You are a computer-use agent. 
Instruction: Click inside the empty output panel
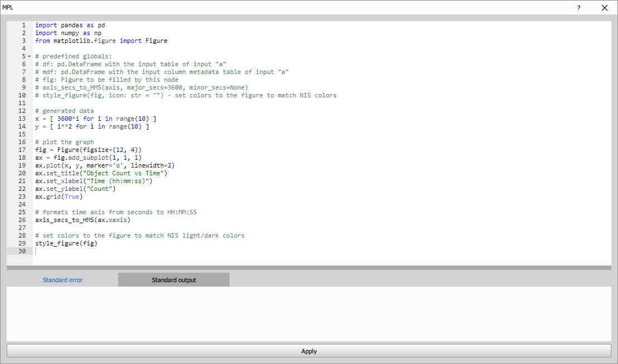tap(309, 312)
